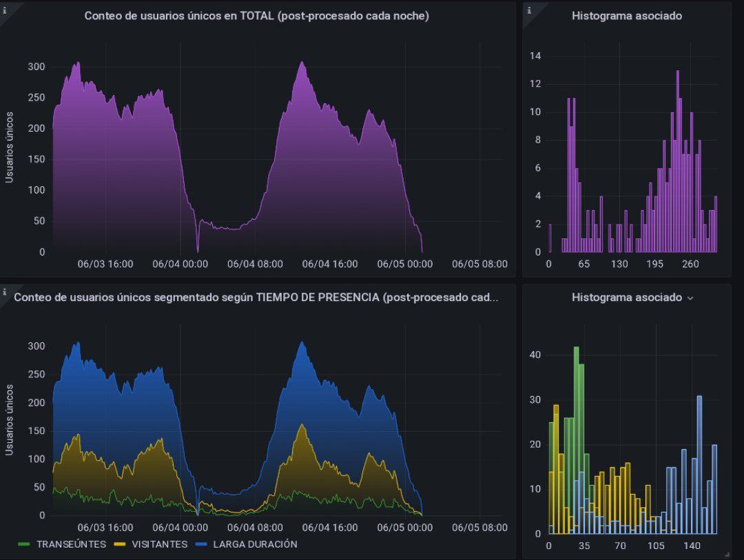
Task: Click the '14' y-axis value on top histogram
Action: coord(535,56)
